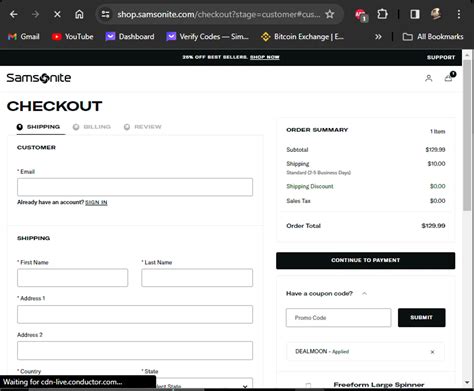
Task: Stop loading the page
Action: coord(57,14)
